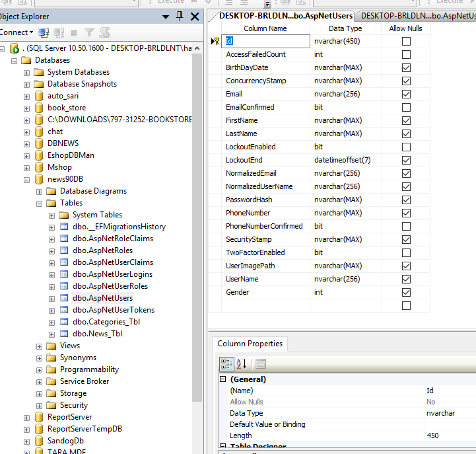This screenshot has width=476, height=454.
Task: Click the Security folder icon under news90DB
Action: click(51, 405)
